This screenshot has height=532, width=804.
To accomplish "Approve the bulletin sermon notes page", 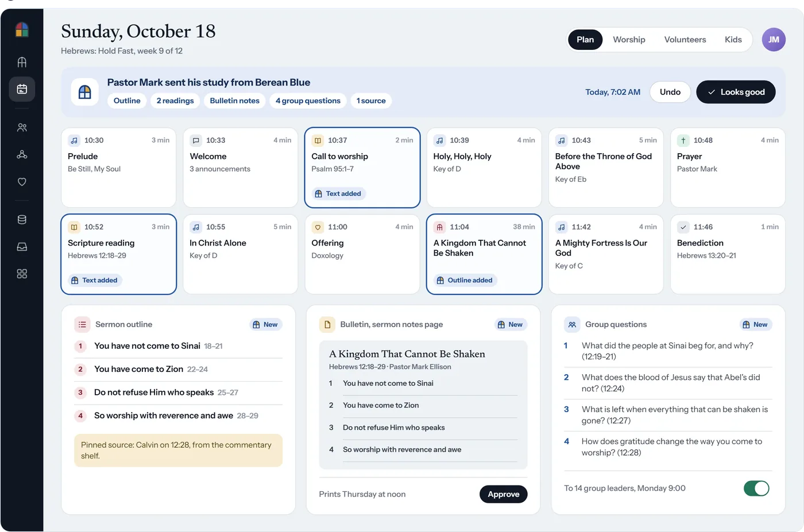I will pyautogui.click(x=504, y=494).
